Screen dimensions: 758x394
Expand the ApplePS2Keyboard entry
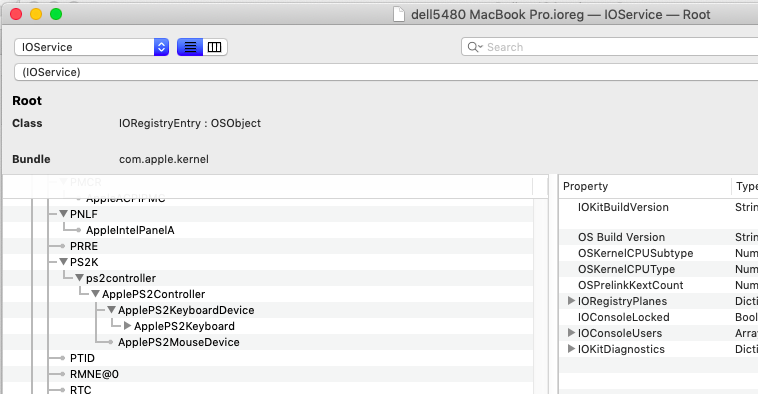click(128, 326)
